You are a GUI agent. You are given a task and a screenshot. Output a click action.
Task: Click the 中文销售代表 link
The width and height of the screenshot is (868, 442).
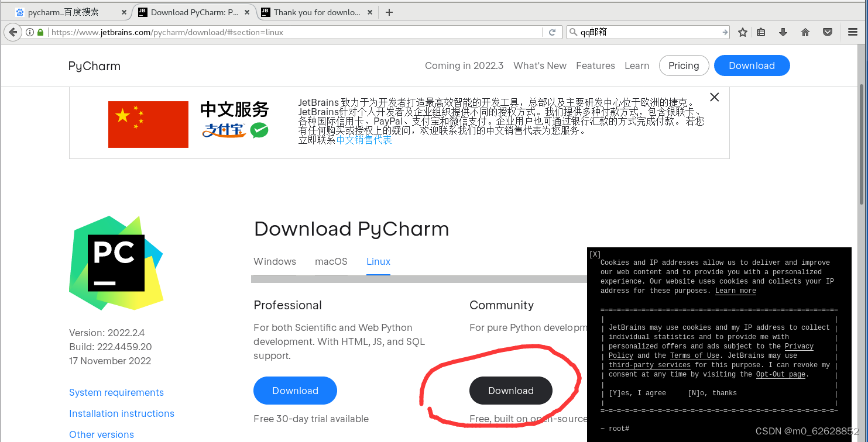click(364, 140)
